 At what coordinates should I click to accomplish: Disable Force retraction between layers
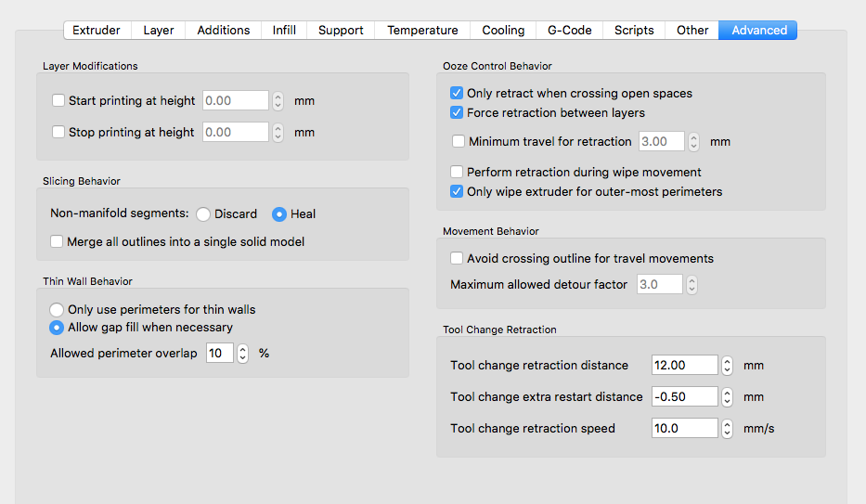[x=457, y=112]
